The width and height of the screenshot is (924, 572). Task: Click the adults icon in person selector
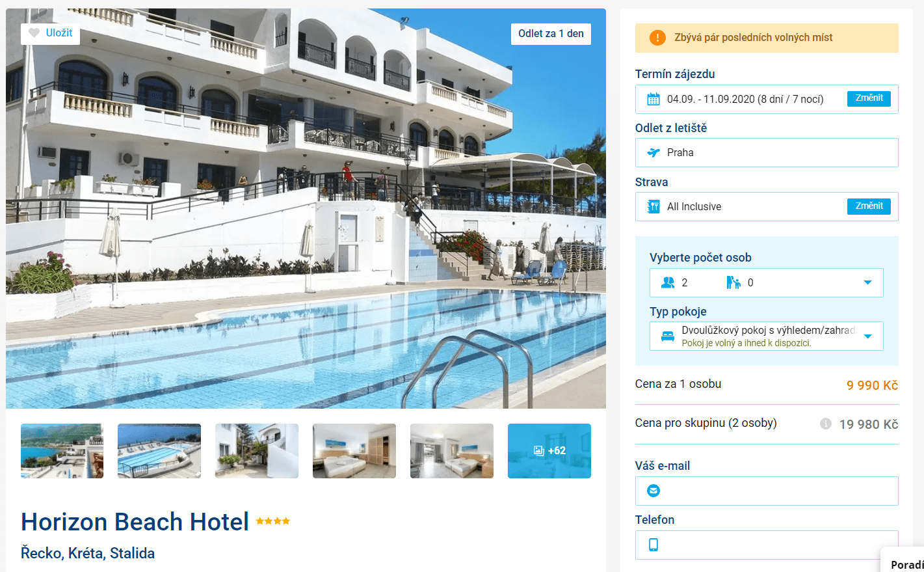[668, 282]
